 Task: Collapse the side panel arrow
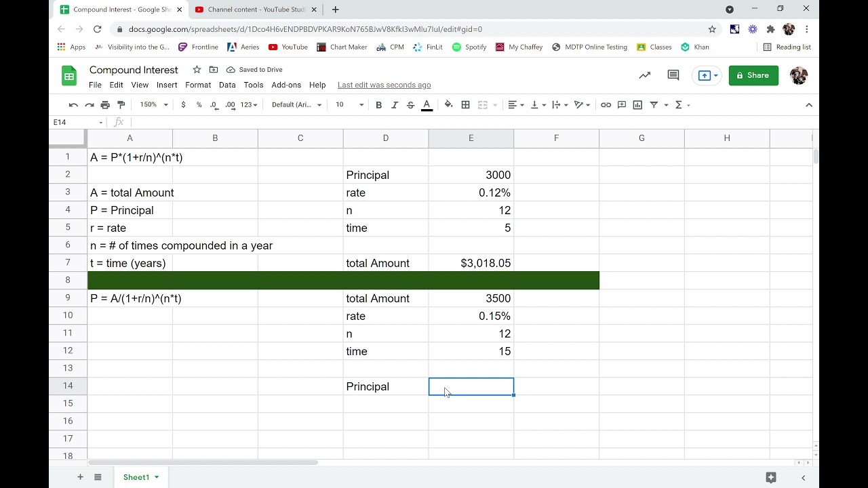(804, 477)
